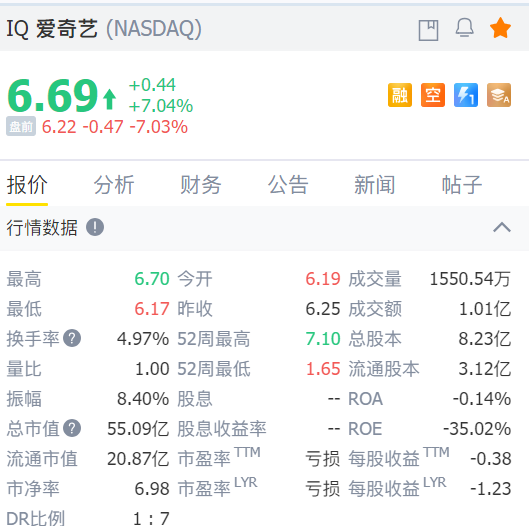Click the pre-market price 6.22
This screenshot has height=526, width=529.
[59, 127]
